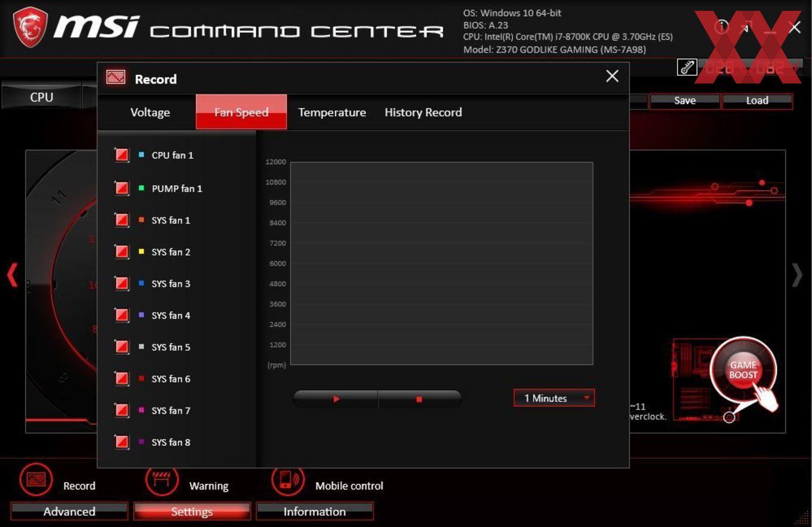Toggle the SYS fan 2 checkbox
The height and width of the screenshot is (527, 812).
pos(122,252)
